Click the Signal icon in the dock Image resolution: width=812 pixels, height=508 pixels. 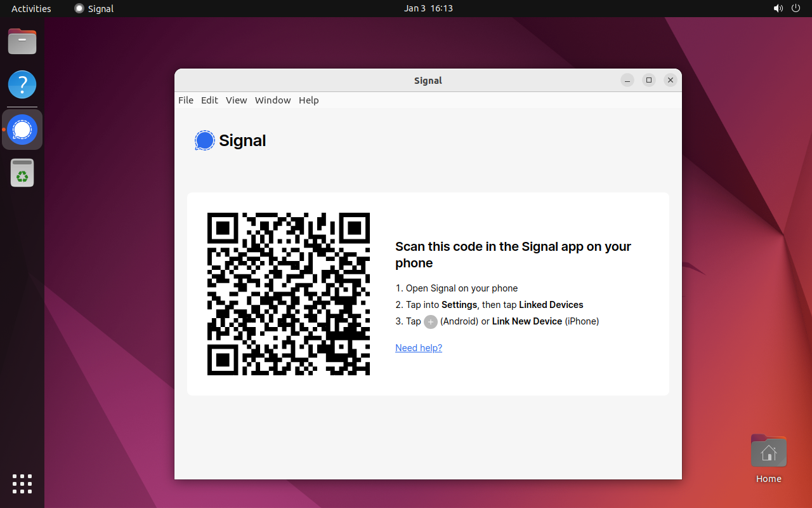click(x=22, y=130)
